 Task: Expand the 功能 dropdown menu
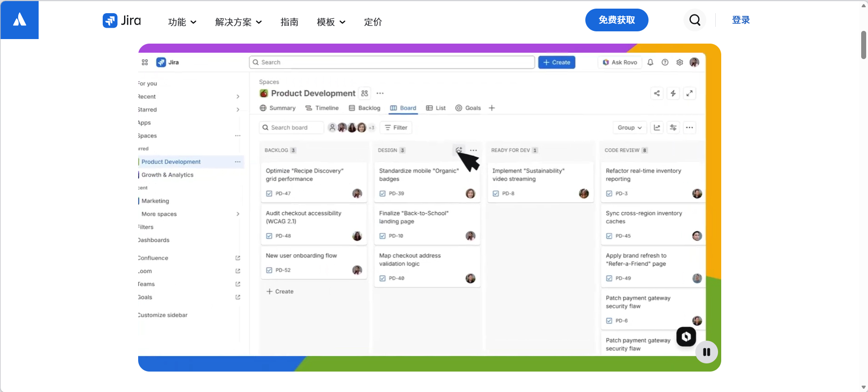click(x=182, y=22)
